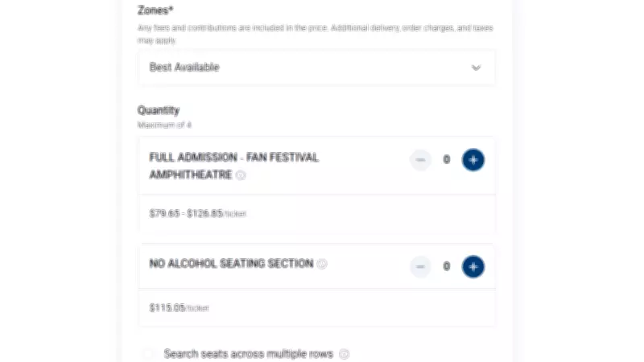Viewport: 644px width, 362px height.
Task: Open info icon beside No Alcohol Seating Section
Action: click(322, 264)
